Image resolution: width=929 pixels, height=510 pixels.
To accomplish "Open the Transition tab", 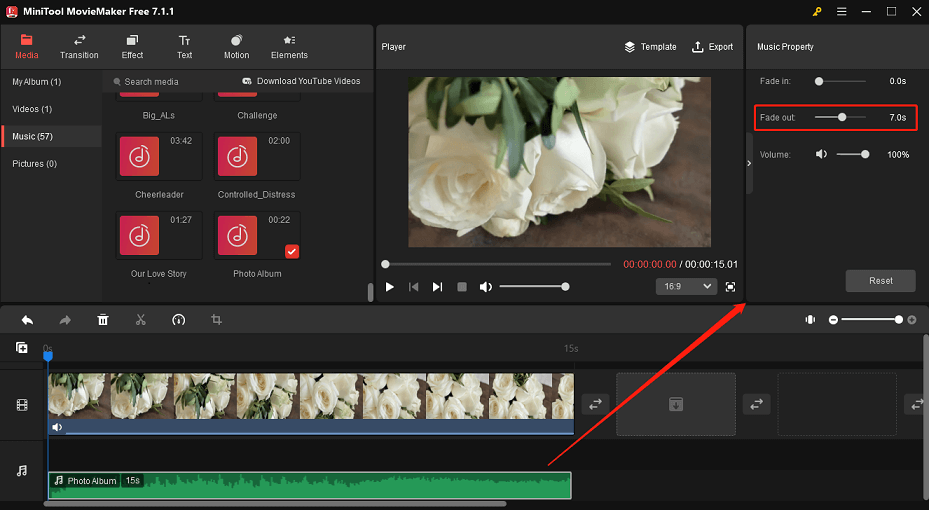I will (x=79, y=47).
